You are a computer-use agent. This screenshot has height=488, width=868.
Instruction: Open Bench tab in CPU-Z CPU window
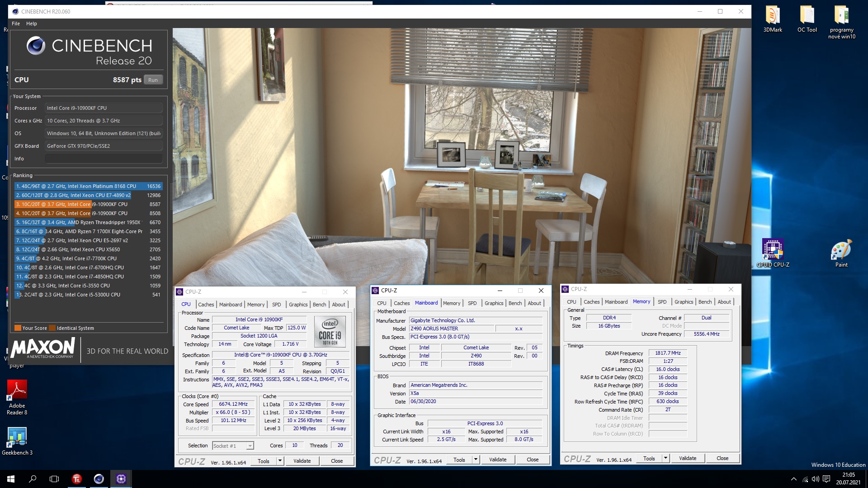[319, 305]
